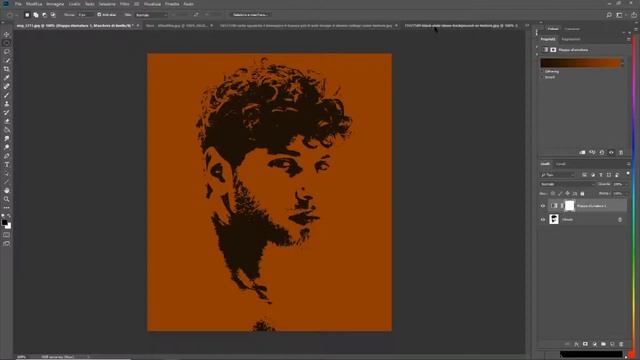Open Properties panel options menu

pyautogui.click(x=628, y=39)
